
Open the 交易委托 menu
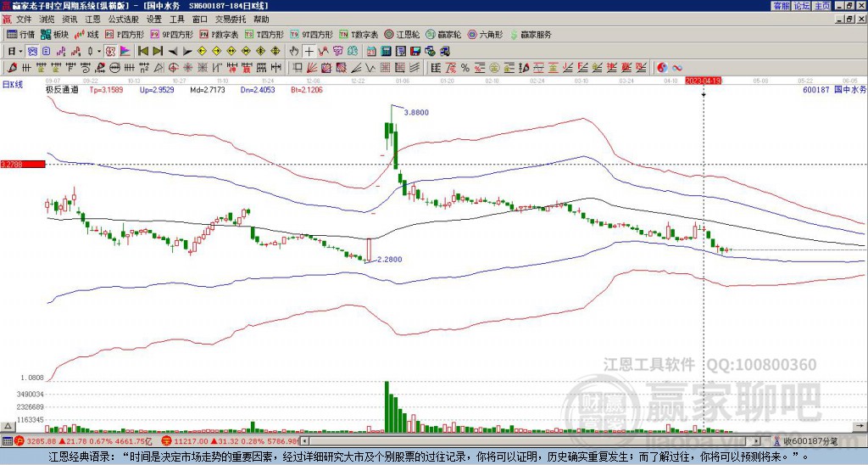(x=231, y=20)
